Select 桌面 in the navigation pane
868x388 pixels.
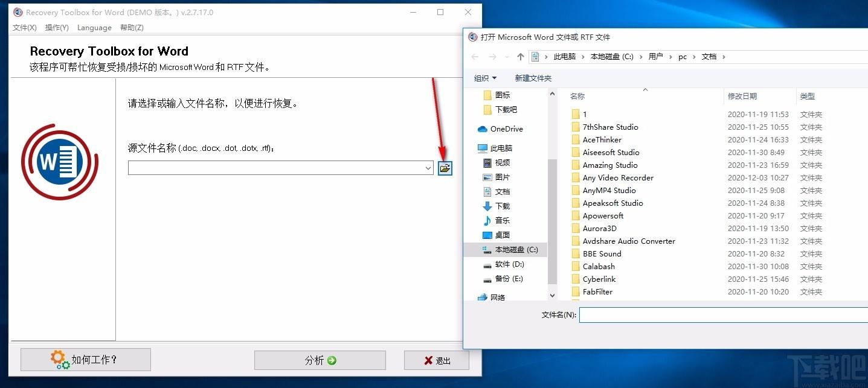pyautogui.click(x=503, y=235)
